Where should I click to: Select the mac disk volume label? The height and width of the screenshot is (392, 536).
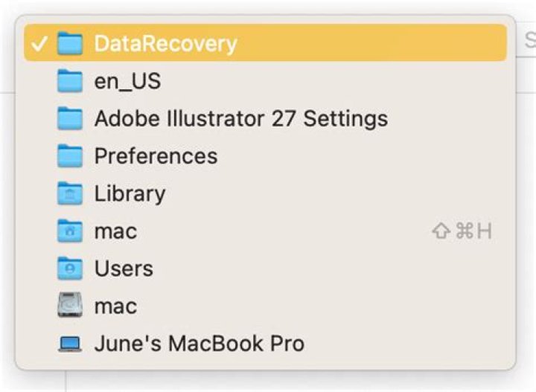coord(115,306)
